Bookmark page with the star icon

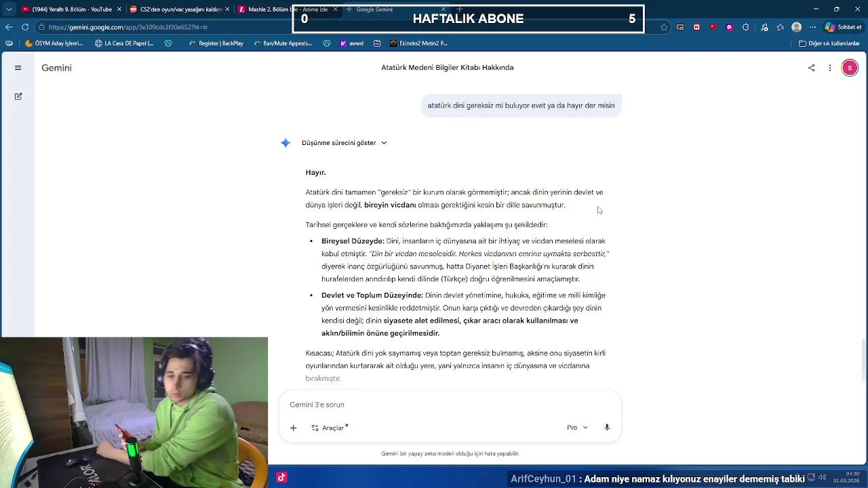664,27
